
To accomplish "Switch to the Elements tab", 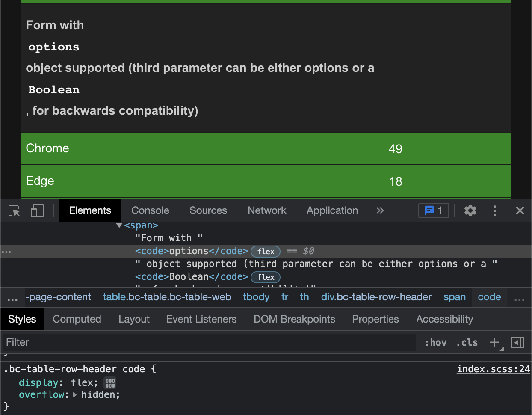I will click(x=90, y=210).
